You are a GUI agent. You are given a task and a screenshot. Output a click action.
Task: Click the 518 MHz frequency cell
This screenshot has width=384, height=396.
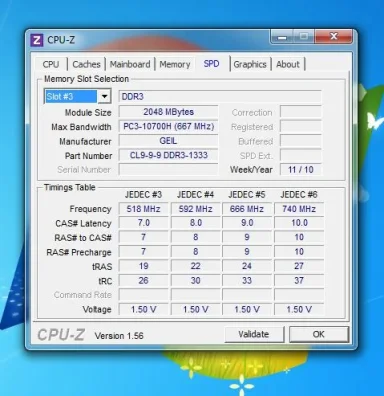tap(143, 209)
